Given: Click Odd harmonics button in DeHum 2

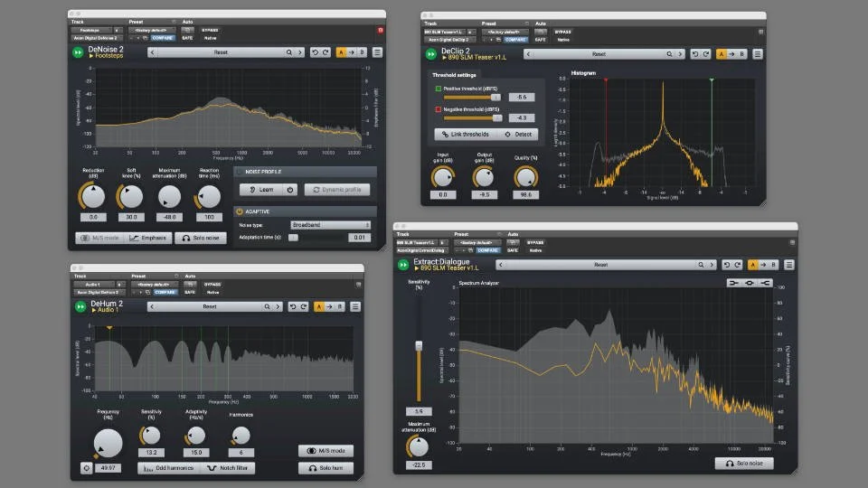Looking at the screenshot, I should [169, 468].
